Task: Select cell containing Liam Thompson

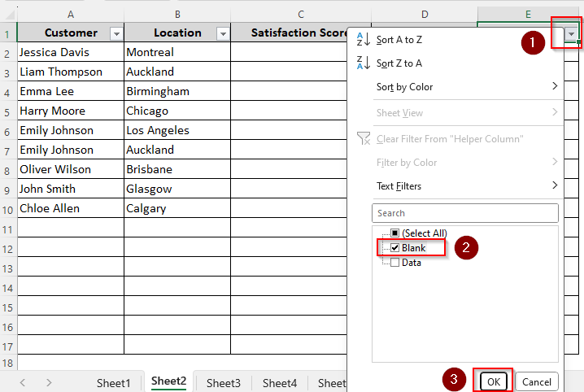Action: 71,72
